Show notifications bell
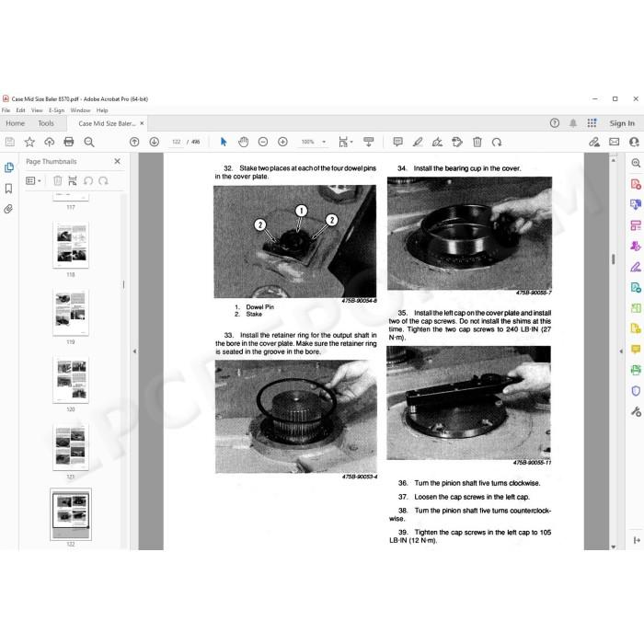The image size is (644, 644). coord(573,122)
